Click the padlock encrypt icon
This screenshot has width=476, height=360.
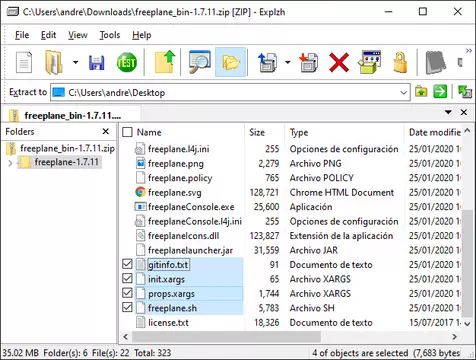pos(400,62)
